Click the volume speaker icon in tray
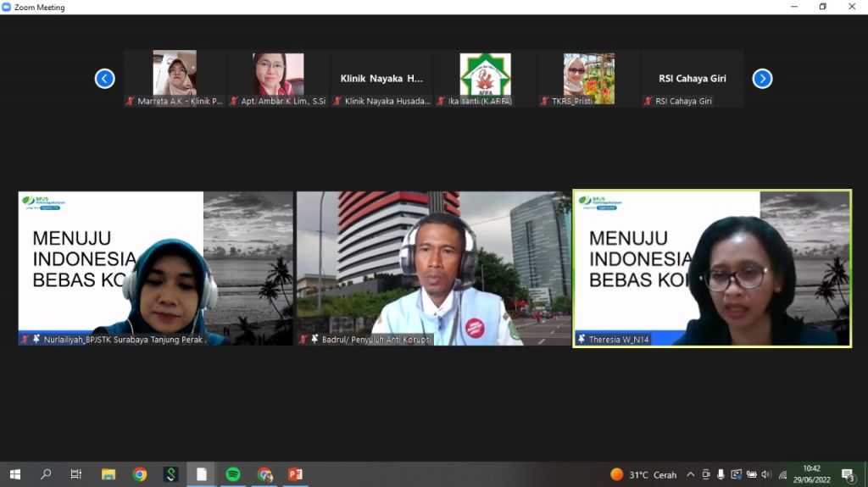 click(766, 474)
